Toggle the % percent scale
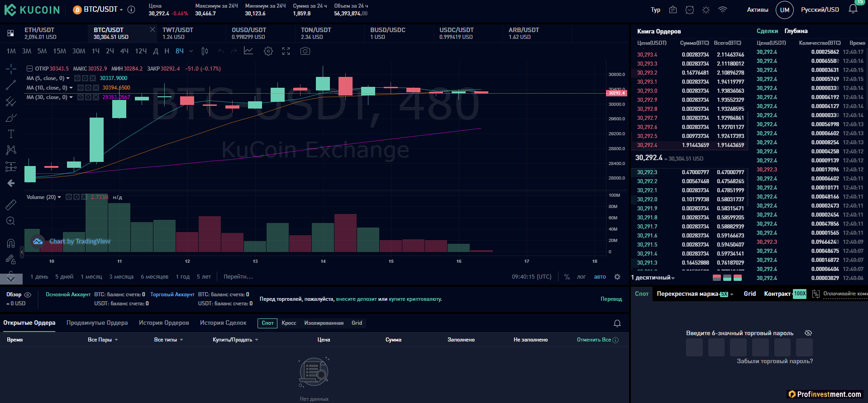The image size is (868, 403). pyautogui.click(x=567, y=277)
